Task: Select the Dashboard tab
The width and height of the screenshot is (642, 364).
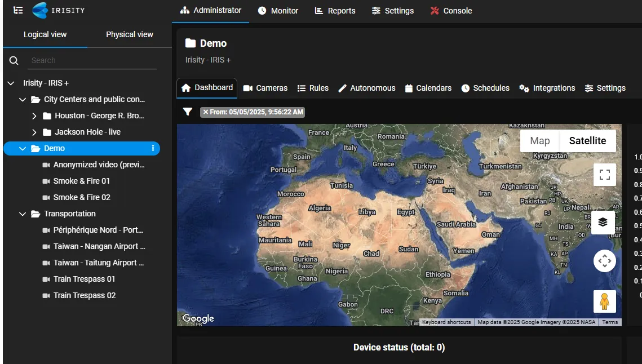Action: click(207, 88)
